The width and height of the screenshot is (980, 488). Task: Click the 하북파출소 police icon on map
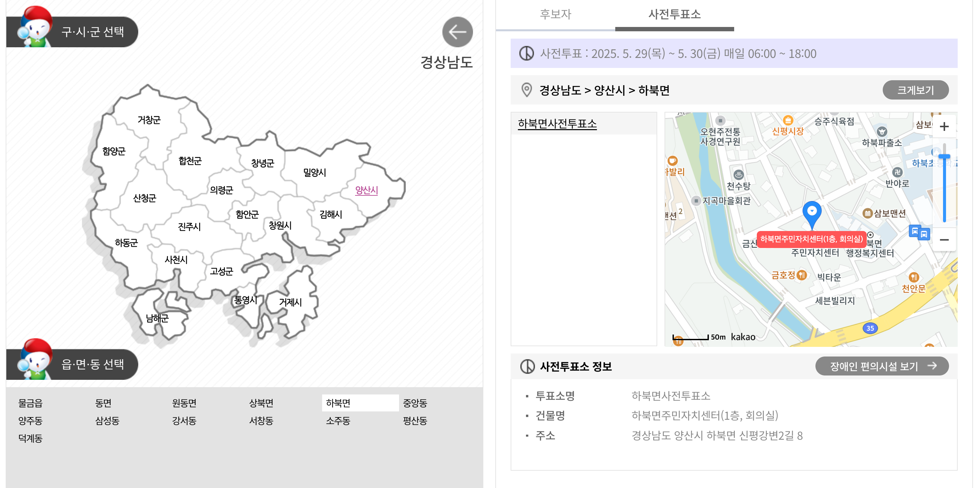coord(882,132)
